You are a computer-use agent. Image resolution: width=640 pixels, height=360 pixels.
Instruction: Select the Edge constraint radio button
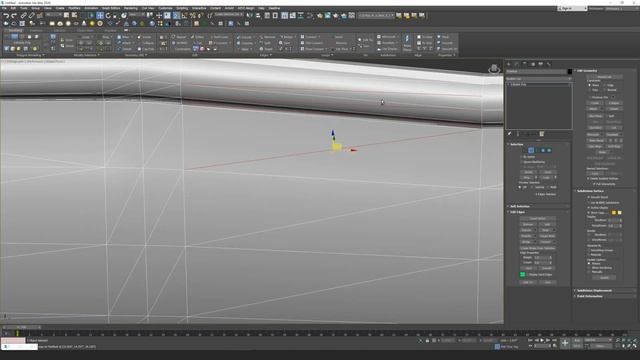tap(605, 85)
